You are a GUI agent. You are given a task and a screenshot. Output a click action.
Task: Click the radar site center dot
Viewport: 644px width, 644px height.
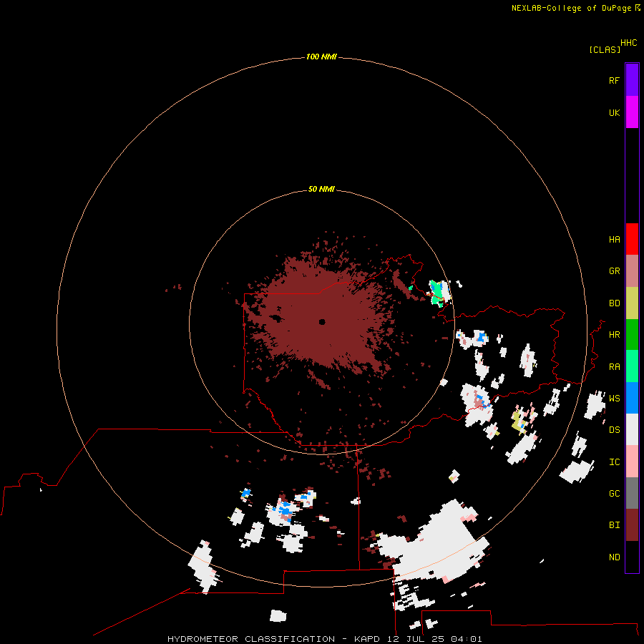click(x=322, y=322)
